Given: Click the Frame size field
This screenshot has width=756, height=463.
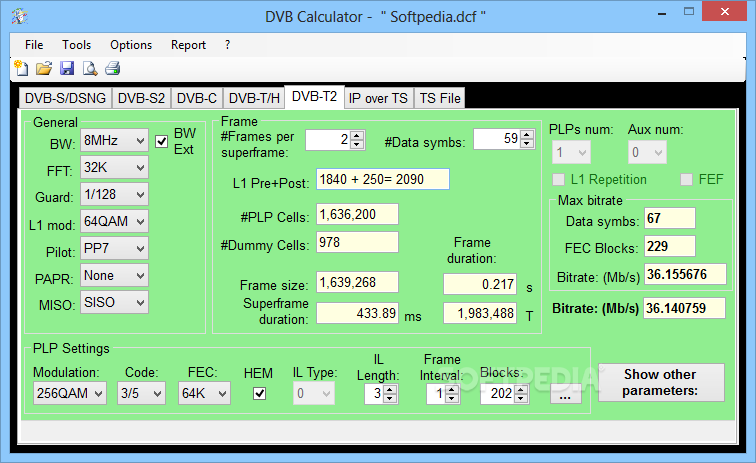Looking at the screenshot, I should tap(357, 282).
